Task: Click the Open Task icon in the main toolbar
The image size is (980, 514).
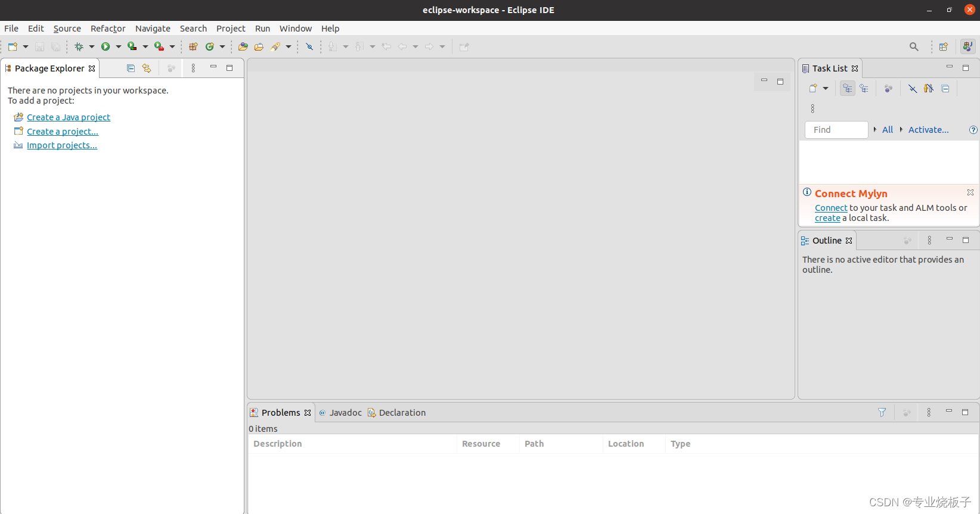Action: click(259, 46)
